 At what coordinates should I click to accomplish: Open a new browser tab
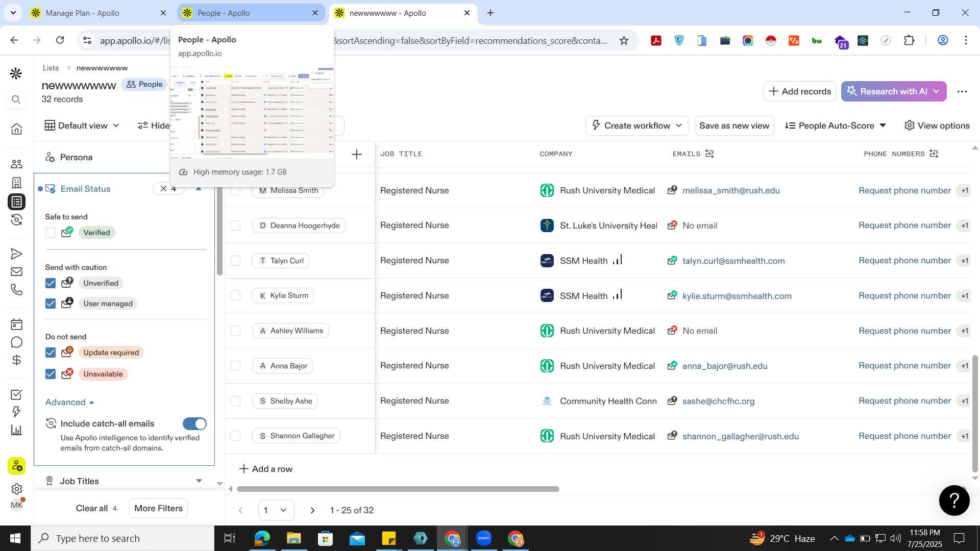coord(491,13)
